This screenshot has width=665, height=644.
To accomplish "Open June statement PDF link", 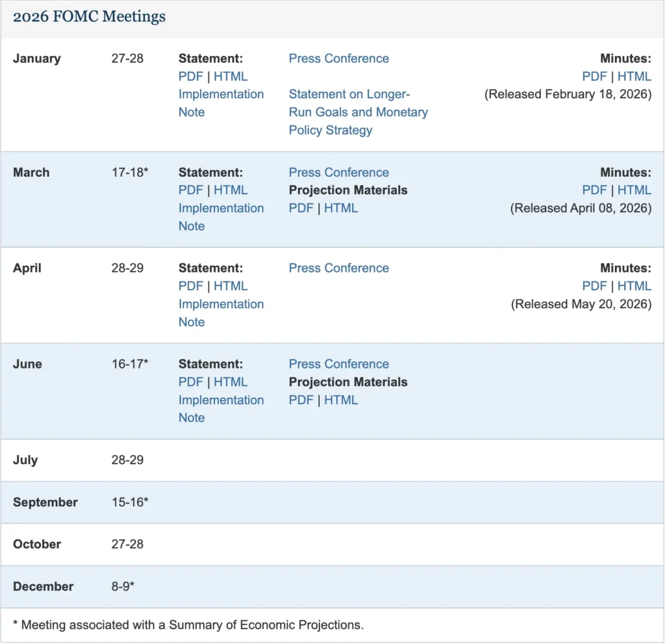I will point(190,382).
